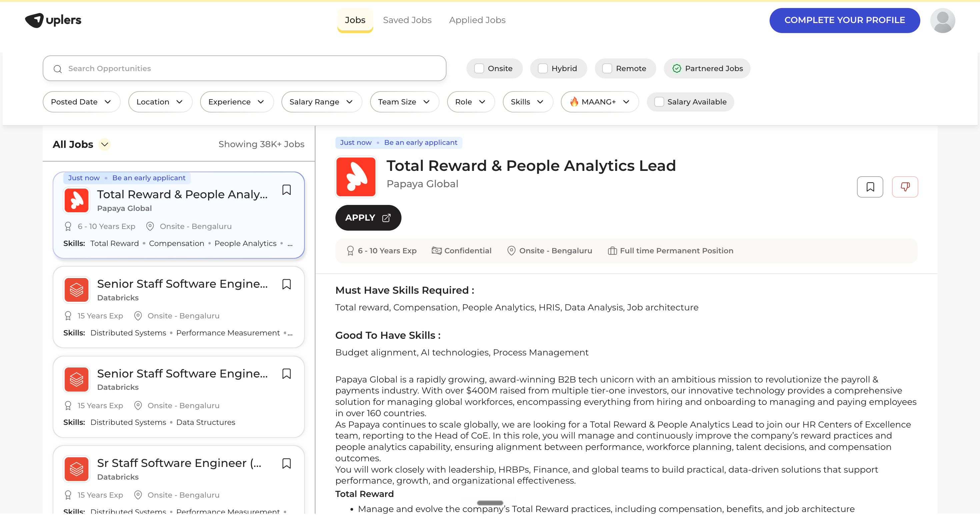This screenshot has width=980, height=515.
Task: Bookmark the Total Reward & People Analytics card
Action: (x=286, y=190)
